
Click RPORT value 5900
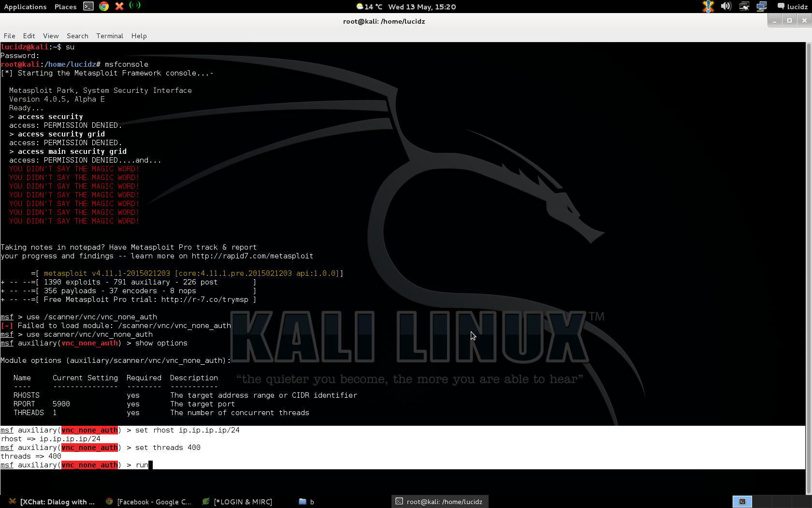click(61, 404)
